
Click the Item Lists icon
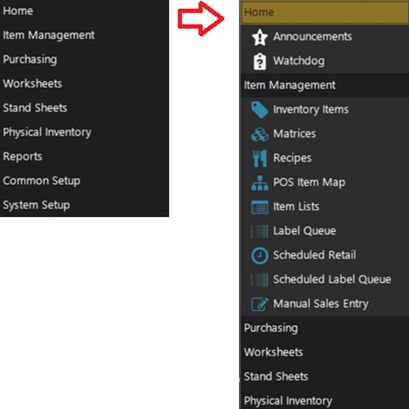pos(260,207)
